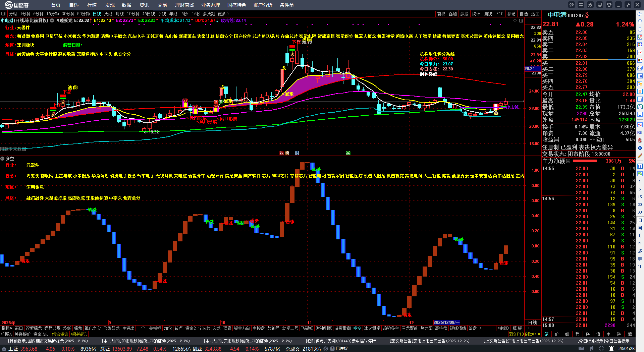Select the 60分钟 period
The width and height of the screenshot is (644, 352).
[x=84, y=14]
